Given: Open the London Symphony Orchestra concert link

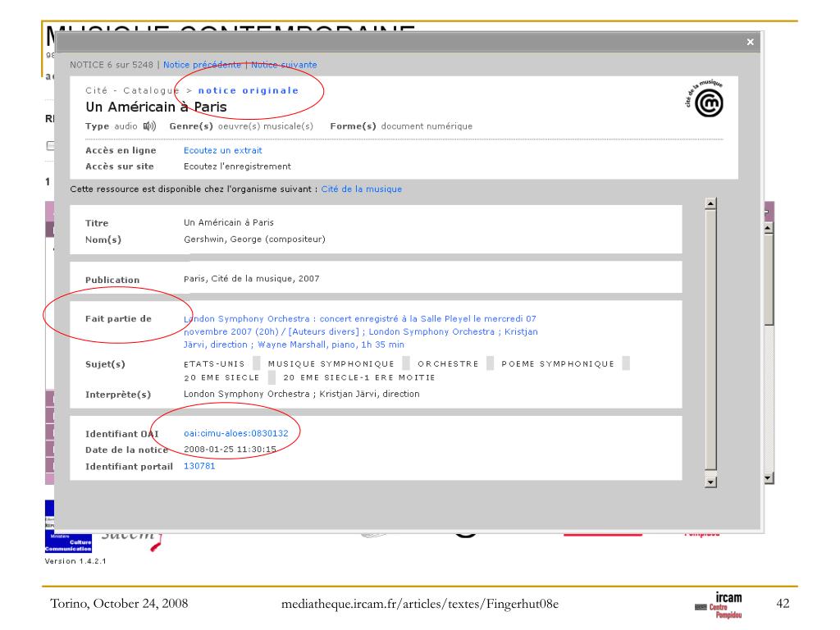Looking at the screenshot, I should tap(361, 331).
